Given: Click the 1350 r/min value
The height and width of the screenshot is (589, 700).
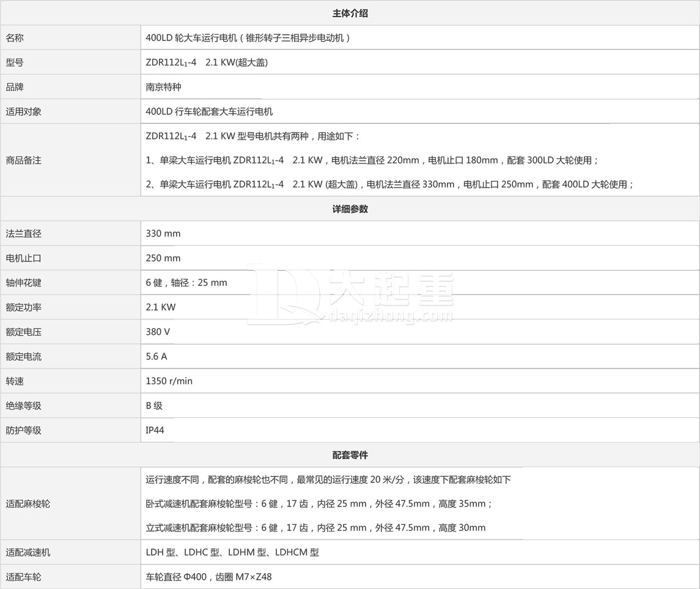Looking at the screenshot, I should (169, 381).
